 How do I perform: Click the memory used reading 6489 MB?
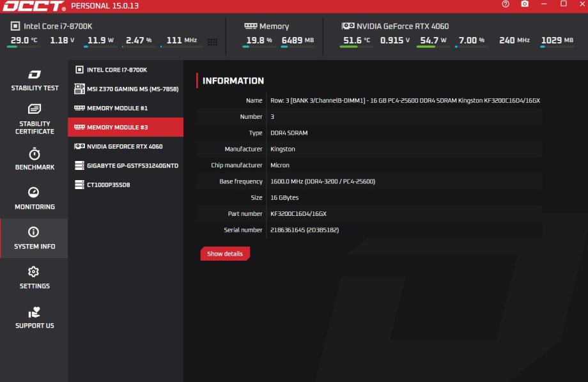tap(298, 40)
